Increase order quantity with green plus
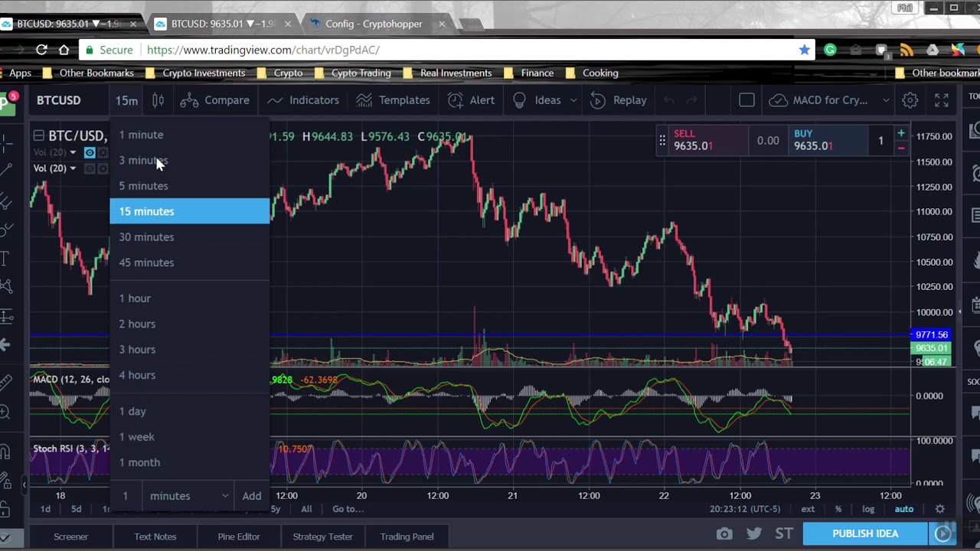The height and width of the screenshot is (551, 980). pos(901,133)
